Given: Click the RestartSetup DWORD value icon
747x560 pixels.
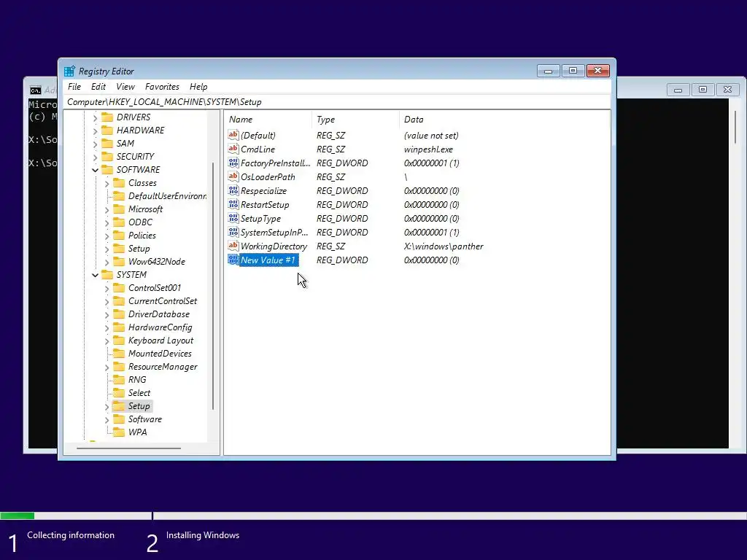Looking at the screenshot, I should click(x=233, y=204).
